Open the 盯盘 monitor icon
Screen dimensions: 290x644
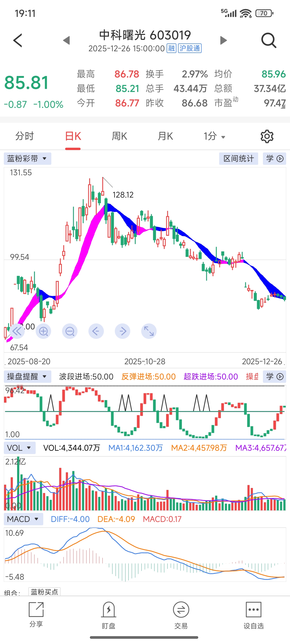click(109, 615)
